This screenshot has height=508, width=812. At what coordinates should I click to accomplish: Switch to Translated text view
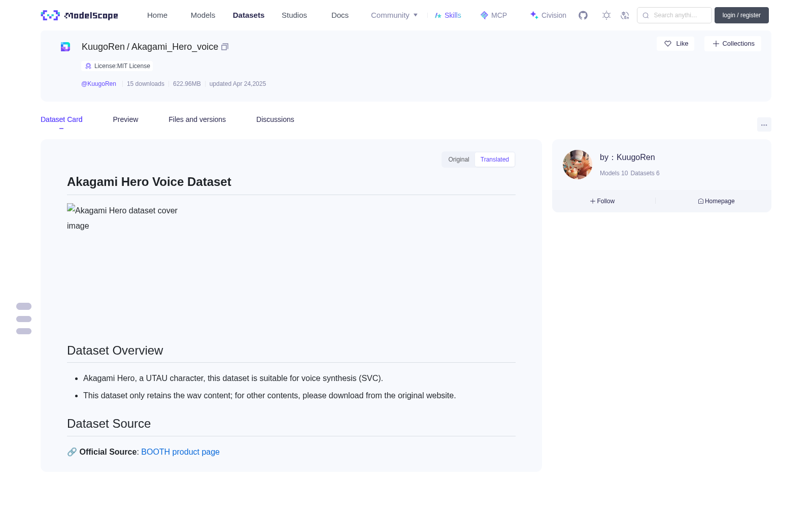click(x=495, y=160)
